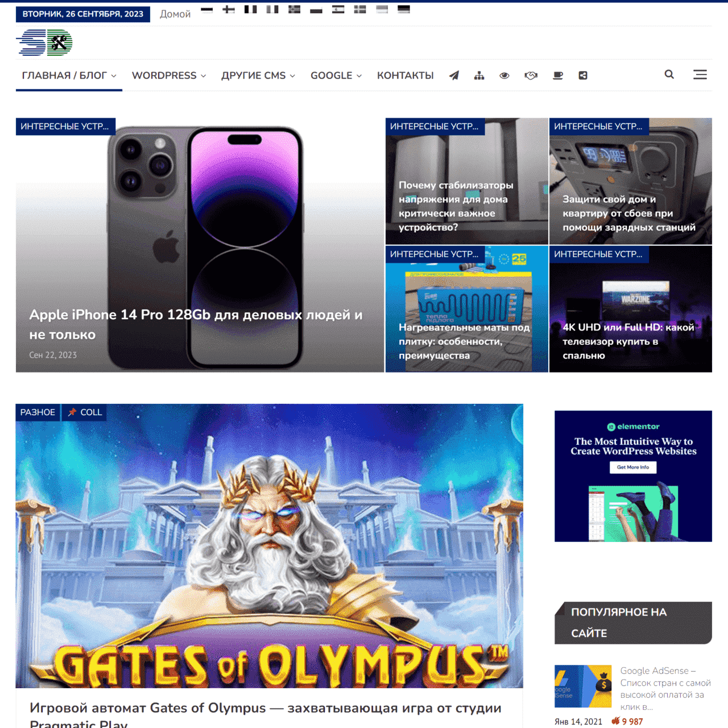Open site search with magnifier icon
The image size is (728, 728).
click(669, 75)
